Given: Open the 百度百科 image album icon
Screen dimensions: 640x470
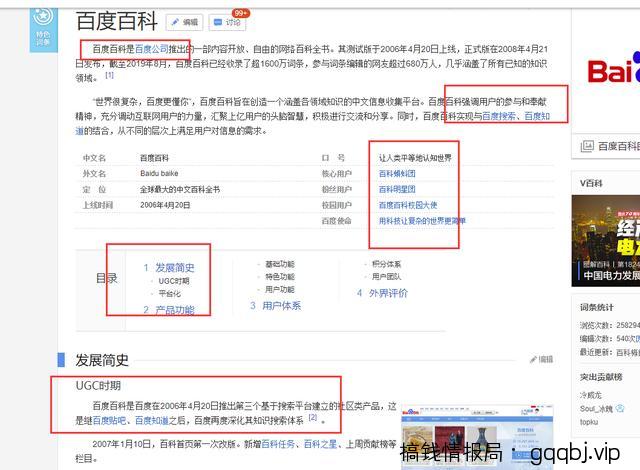Looking at the screenshot, I should (587, 146).
